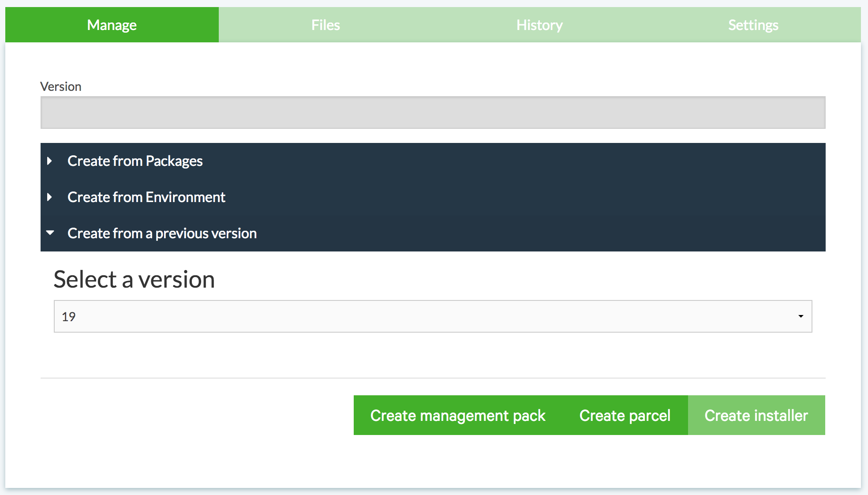Viewport: 868px width, 495px height.
Task: Click the Version label above the disabled field
Action: [x=60, y=86]
